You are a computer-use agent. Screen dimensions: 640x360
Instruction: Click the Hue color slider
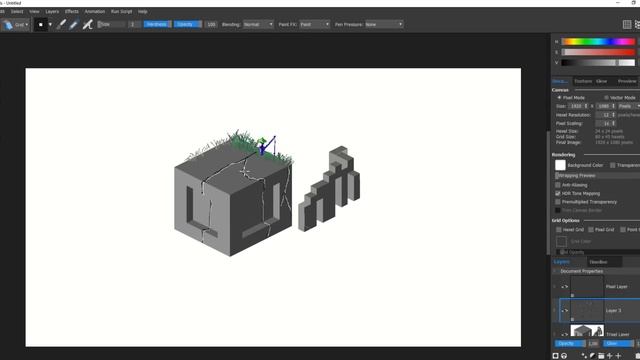pyautogui.click(x=598, y=42)
